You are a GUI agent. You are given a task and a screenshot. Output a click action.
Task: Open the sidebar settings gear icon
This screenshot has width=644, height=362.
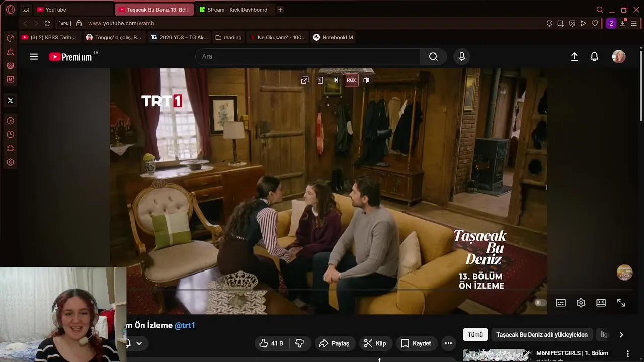[x=10, y=162]
